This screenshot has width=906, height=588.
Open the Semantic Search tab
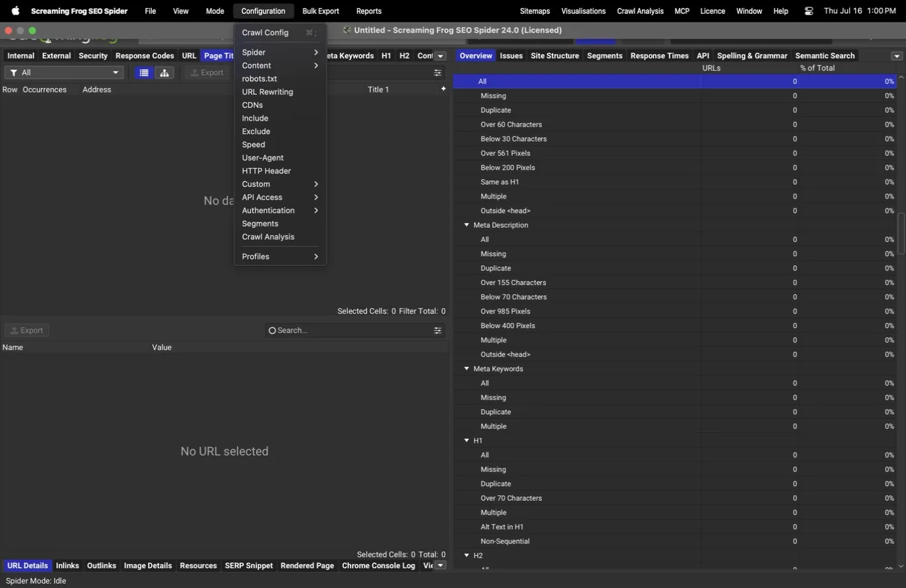(825, 56)
